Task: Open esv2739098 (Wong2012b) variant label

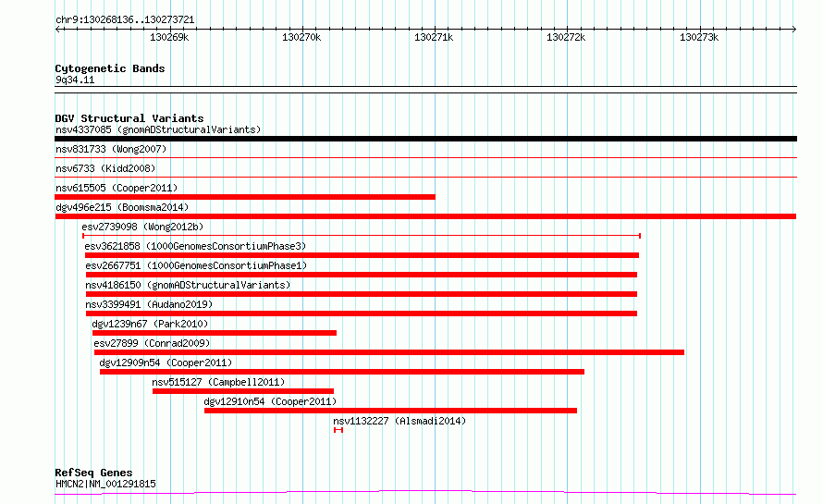Action: click(x=142, y=227)
